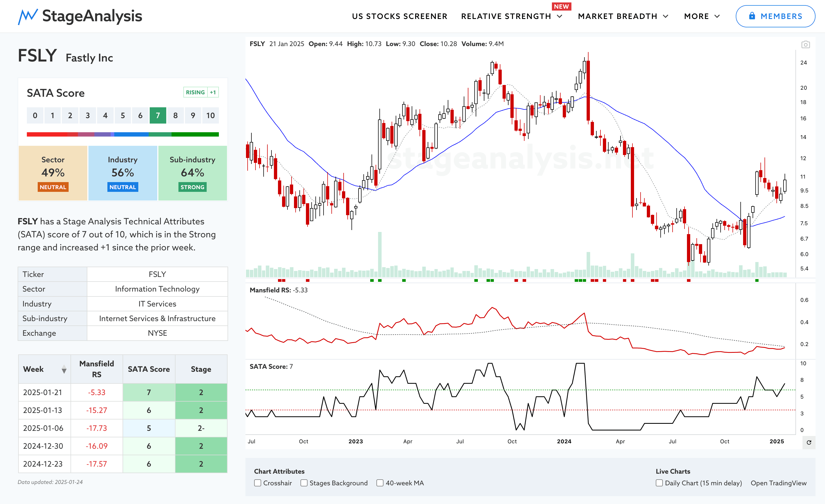Click the 2023 label on time axis
This screenshot has height=504, width=825.
point(356,441)
